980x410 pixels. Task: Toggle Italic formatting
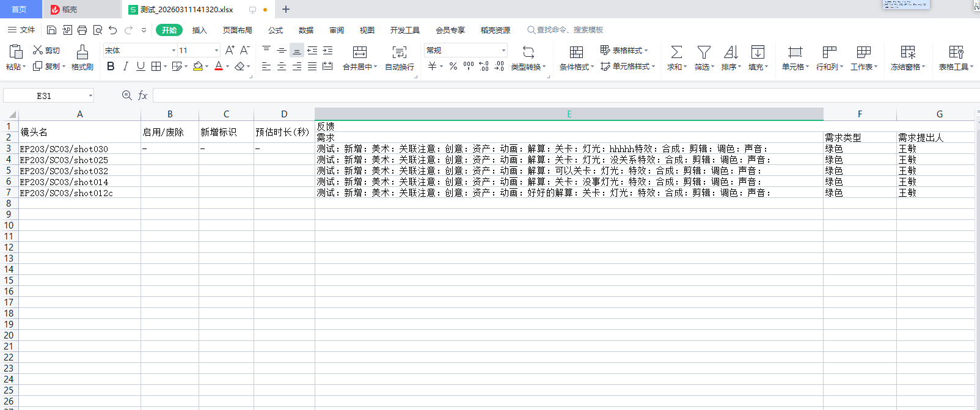click(125, 66)
